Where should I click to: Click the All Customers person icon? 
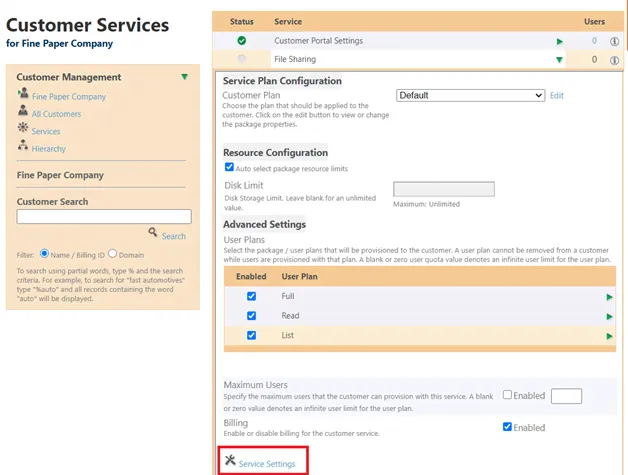click(x=23, y=113)
